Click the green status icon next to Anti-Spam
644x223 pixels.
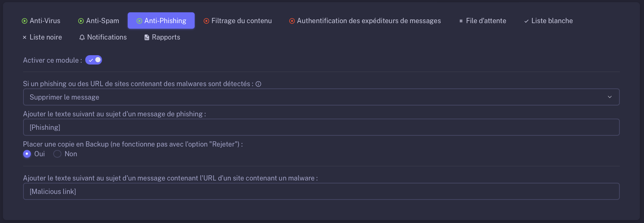point(81,21)
